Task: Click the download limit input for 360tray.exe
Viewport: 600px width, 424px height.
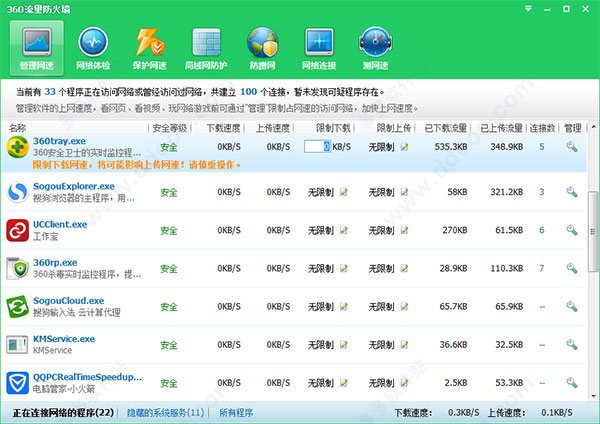Action: coord(317,147)
